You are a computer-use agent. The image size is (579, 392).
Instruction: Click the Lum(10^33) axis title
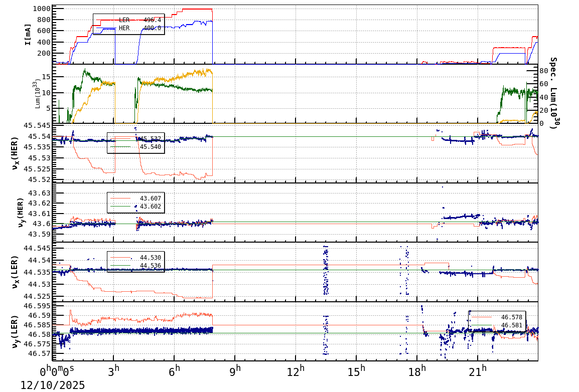[x=38, y=94]
